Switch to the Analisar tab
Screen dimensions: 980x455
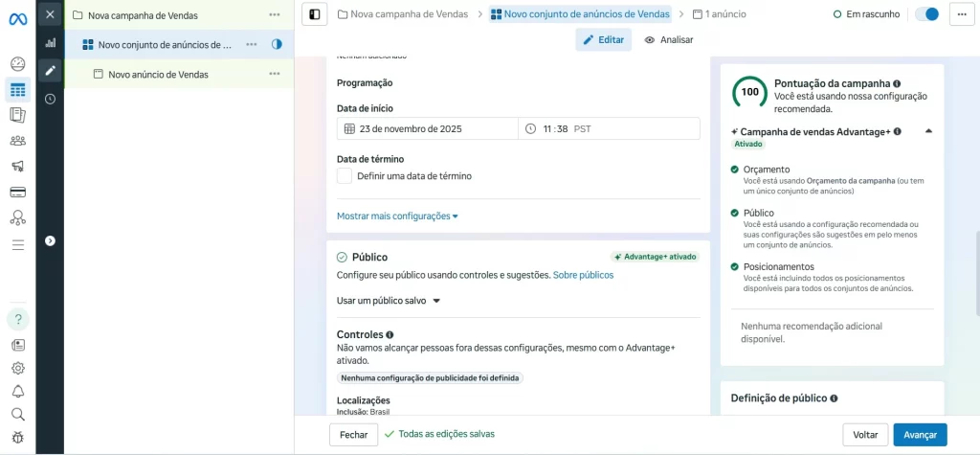click(x=669, y=40)
